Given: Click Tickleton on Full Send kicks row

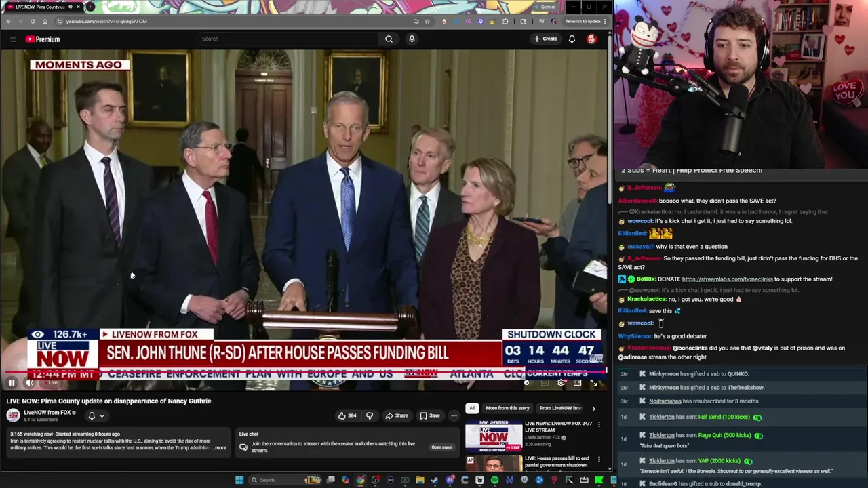Looking at the screenshot, I should tap(661, 418).
